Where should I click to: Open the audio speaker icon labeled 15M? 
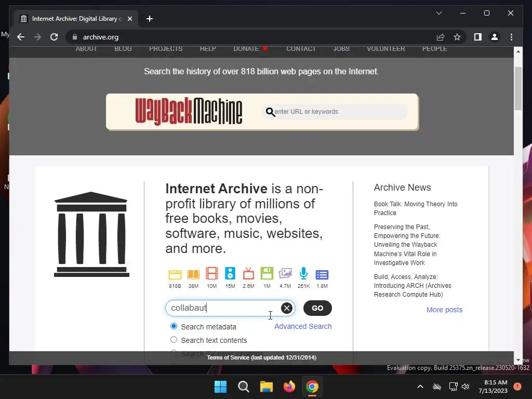pos(230,273)
